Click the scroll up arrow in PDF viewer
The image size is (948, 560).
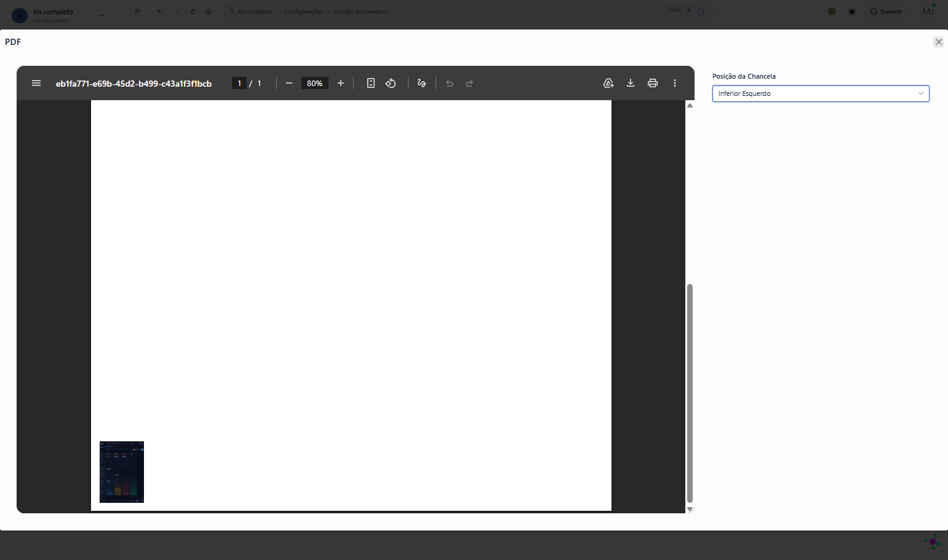690,106
